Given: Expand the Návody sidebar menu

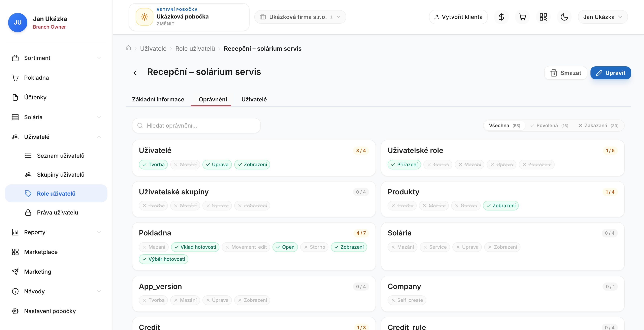Looking at the screenshot, I should pos(56,292).
